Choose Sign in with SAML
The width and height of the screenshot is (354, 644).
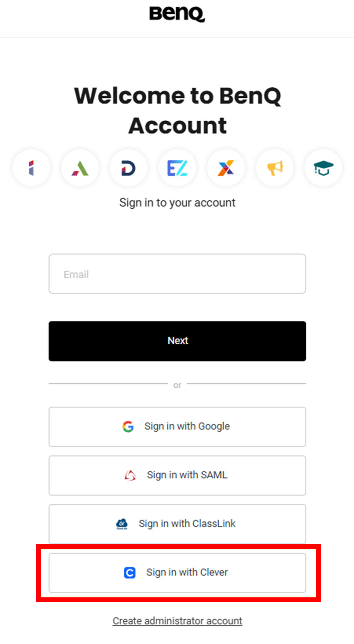point(177,475)
